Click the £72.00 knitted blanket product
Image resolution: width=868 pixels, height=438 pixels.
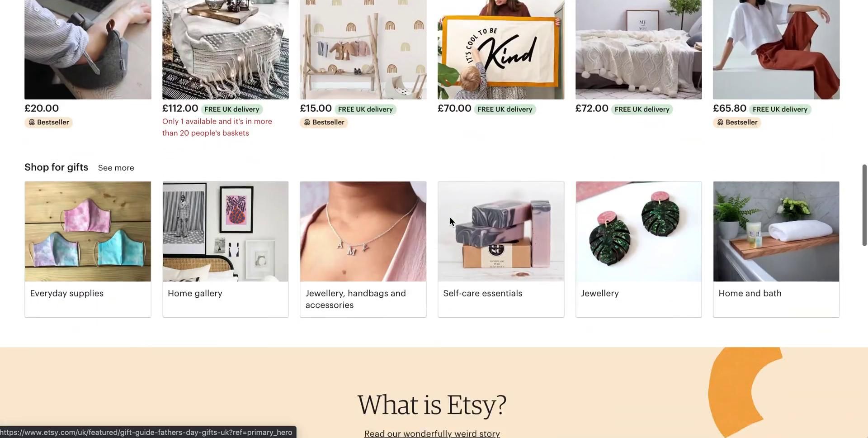[638, 50]
